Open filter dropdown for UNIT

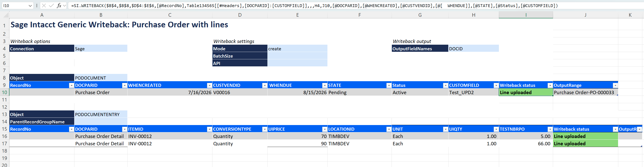point(446,129)
